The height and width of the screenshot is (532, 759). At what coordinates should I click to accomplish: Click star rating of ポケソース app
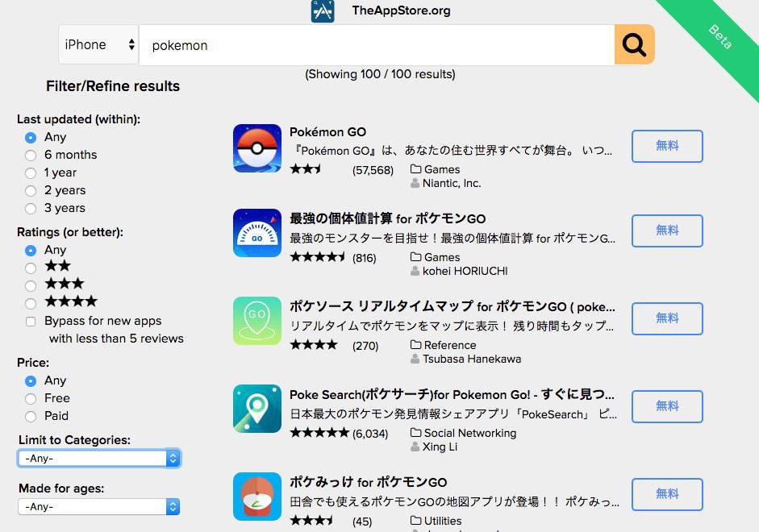click(314, 345)
